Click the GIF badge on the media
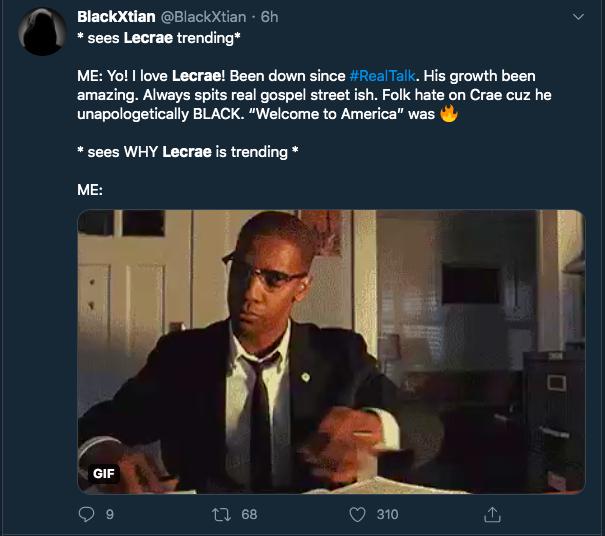605x536 pixels. [x=103, y=474]
